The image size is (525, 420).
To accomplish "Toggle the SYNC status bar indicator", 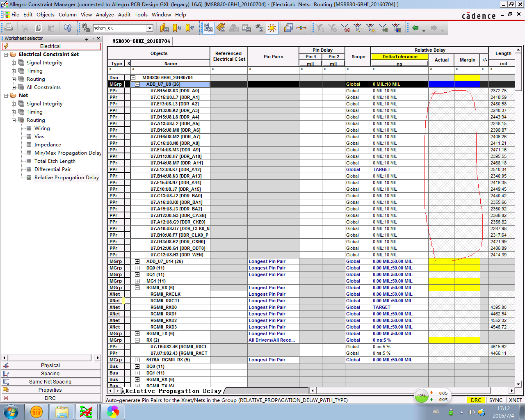I will click(495, 400).
